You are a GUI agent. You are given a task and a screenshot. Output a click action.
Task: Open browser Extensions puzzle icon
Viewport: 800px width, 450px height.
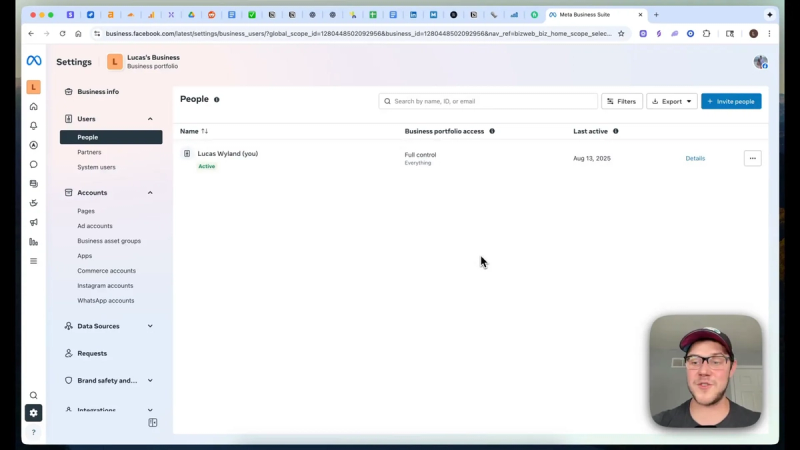pyautogui.click(x=706, y=34)
